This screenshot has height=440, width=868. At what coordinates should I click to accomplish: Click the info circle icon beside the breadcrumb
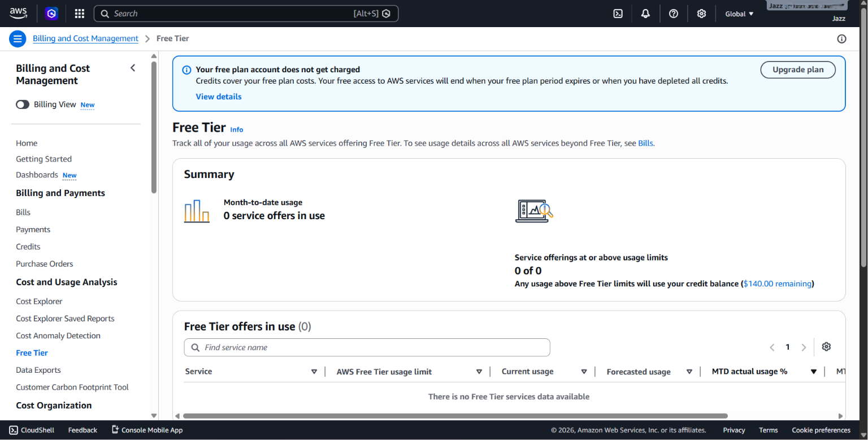click(x=841, y=38)
